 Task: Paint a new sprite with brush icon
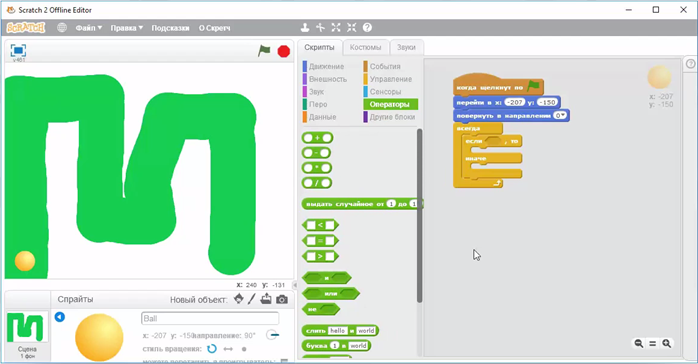point(252,299)
